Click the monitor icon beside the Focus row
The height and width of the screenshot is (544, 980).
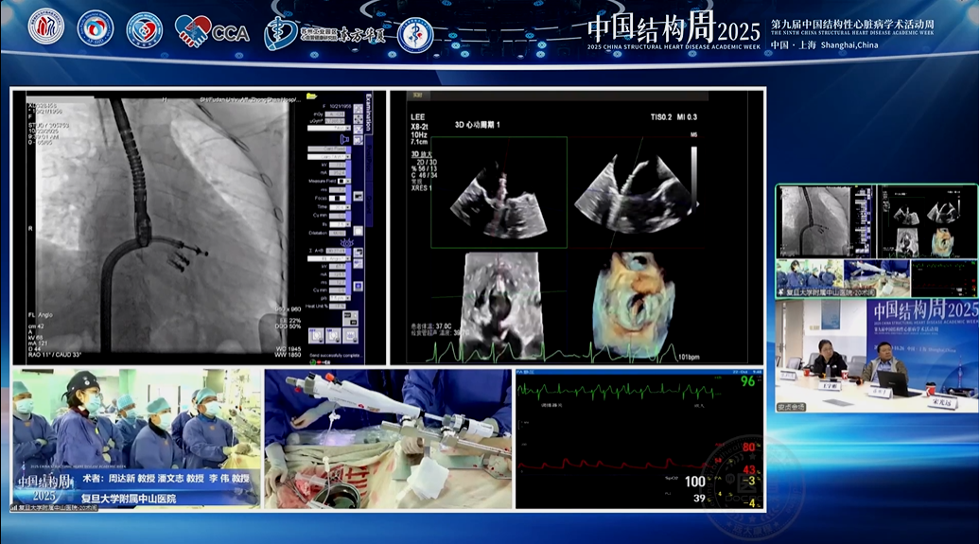pos(358,197)
